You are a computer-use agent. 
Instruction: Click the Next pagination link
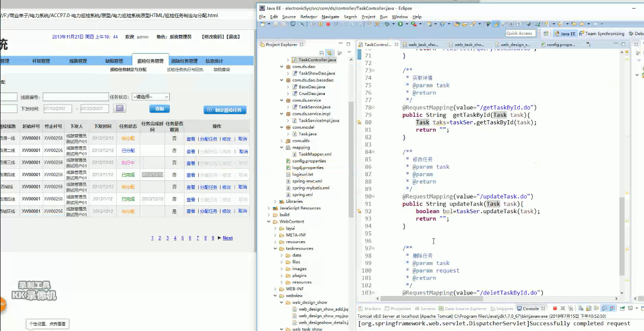228,238
